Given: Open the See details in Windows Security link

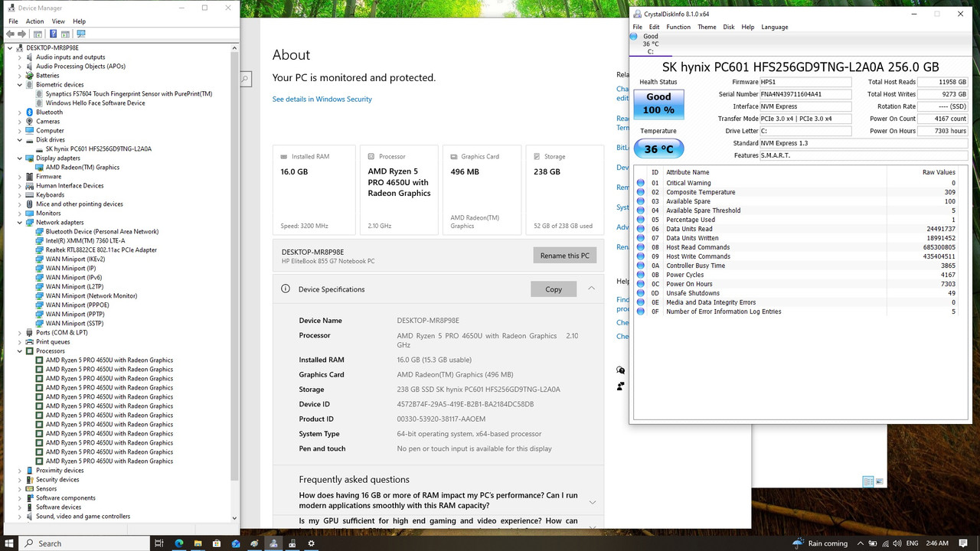Looking at the screenshot, I should pyautogui.click(x=322, y=99).
